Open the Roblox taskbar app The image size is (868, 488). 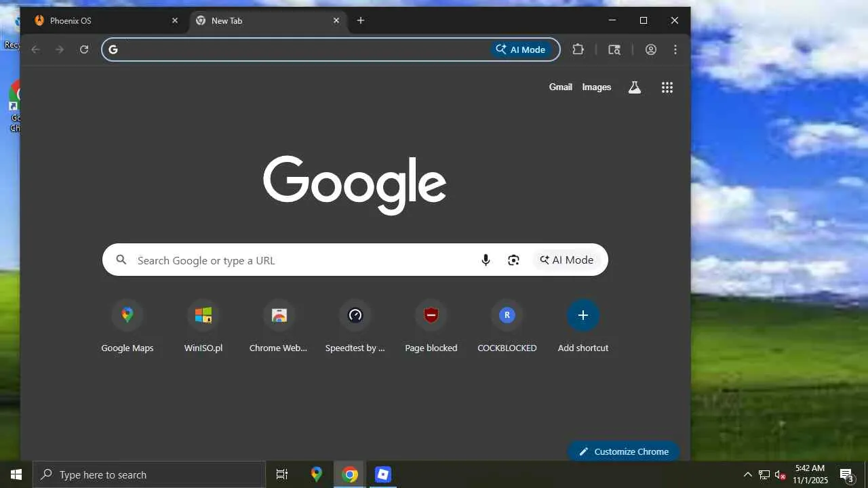[x=383, y=474]
